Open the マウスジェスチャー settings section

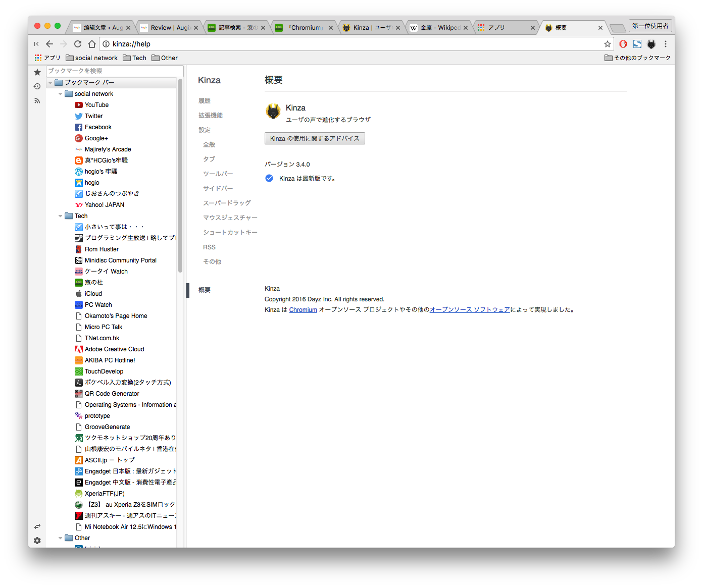[230, 218]
